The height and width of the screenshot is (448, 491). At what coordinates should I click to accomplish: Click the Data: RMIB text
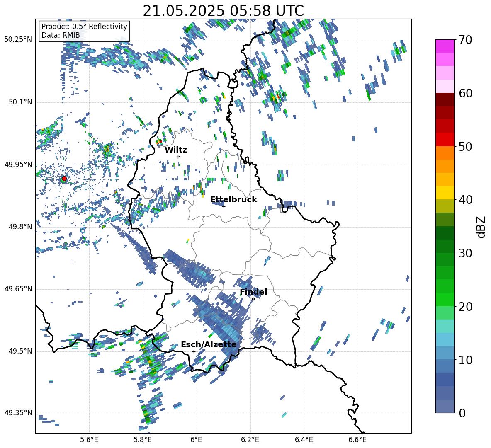click(x=61, y=35)
